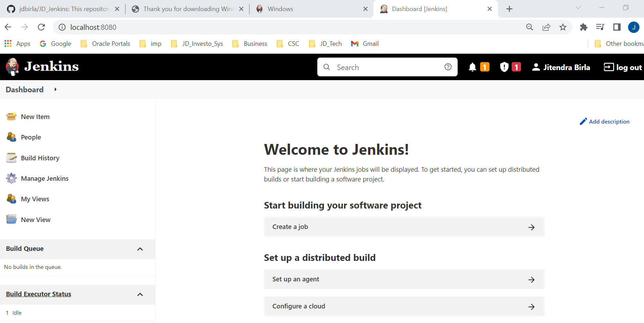Click the share page icon in address bar
644x323 pixels.
[546, 27]
